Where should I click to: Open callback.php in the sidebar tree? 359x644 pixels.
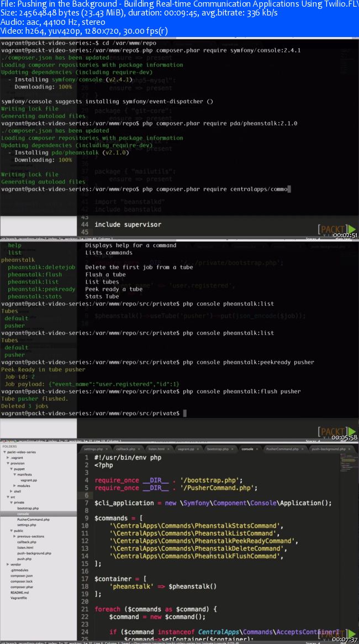(x=27, y=542)
